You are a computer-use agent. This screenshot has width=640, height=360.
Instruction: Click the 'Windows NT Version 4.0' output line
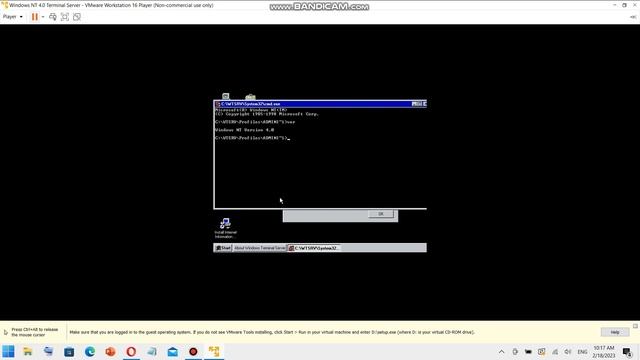tap(244, 130)
